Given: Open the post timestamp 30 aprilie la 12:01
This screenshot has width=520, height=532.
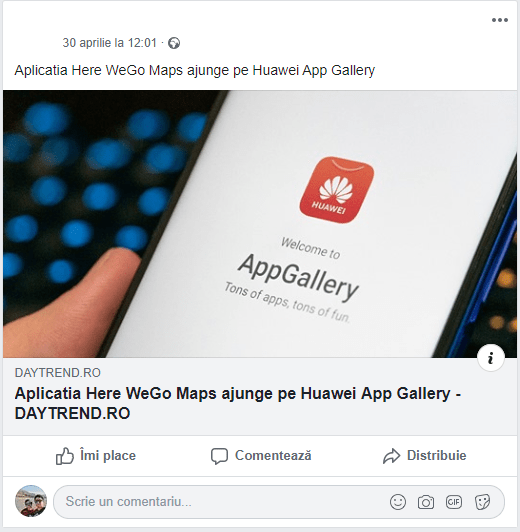Looking at the screenshot, I should tap(110, 43).
